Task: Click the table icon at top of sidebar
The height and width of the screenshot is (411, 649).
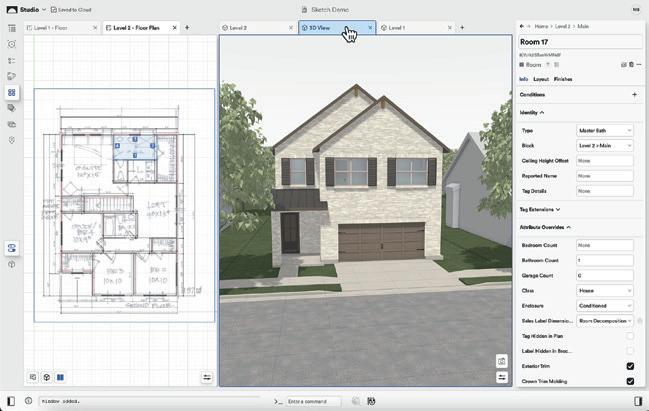Action: tap(12, 28)
